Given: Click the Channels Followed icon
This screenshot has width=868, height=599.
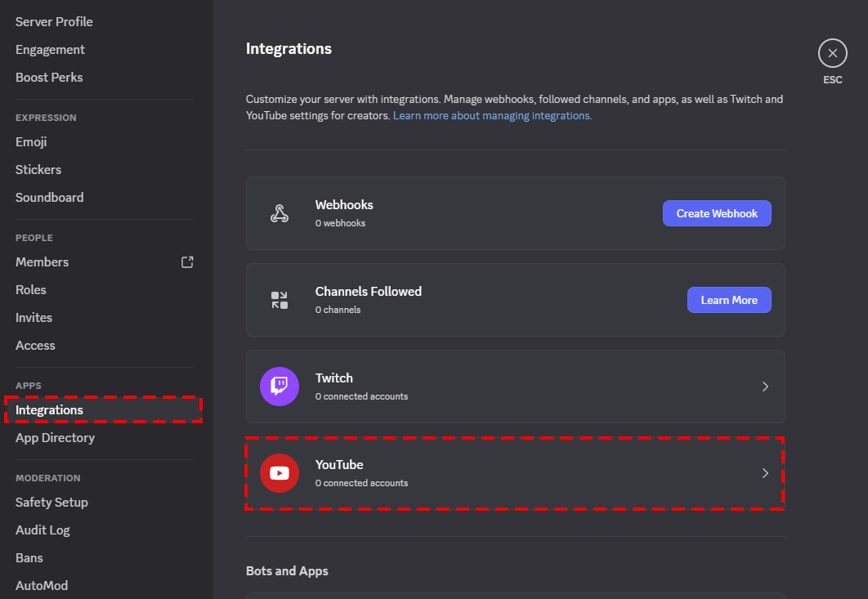Looking at the screenshot, I should pyautogui.click(x=280, y=300).
